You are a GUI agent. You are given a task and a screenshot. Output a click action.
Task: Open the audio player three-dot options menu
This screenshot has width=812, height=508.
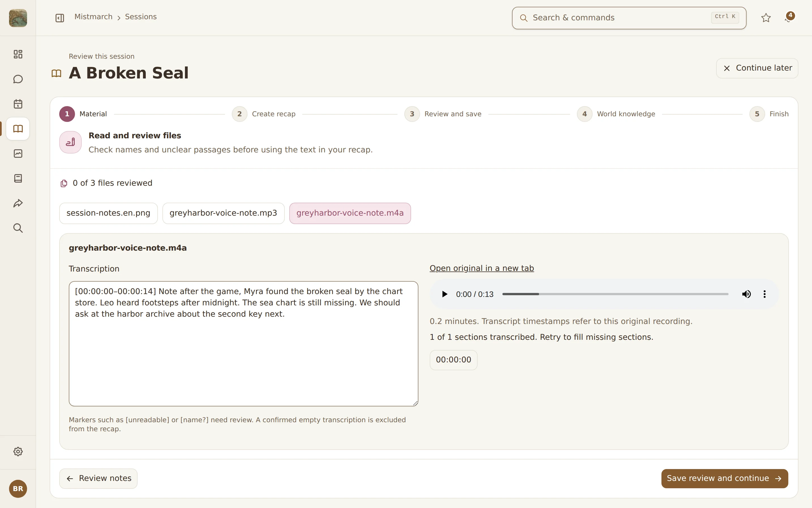[x=764, y=294]
